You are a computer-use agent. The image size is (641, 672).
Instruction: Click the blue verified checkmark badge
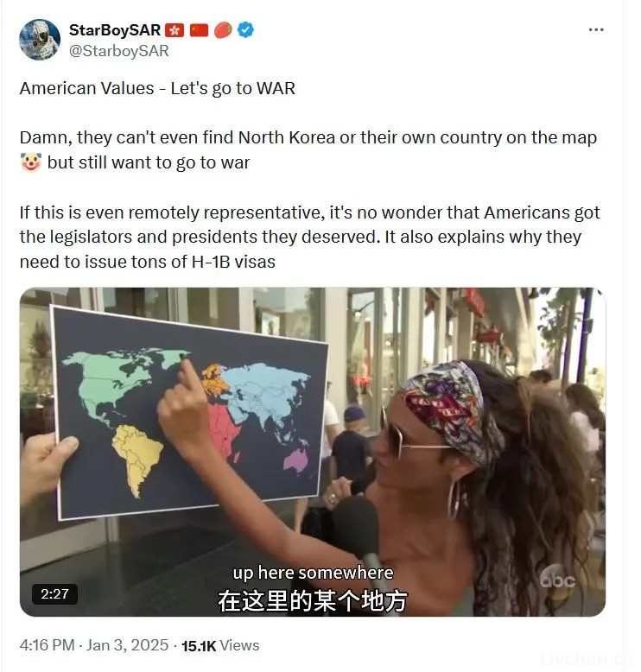coord(245,30)
